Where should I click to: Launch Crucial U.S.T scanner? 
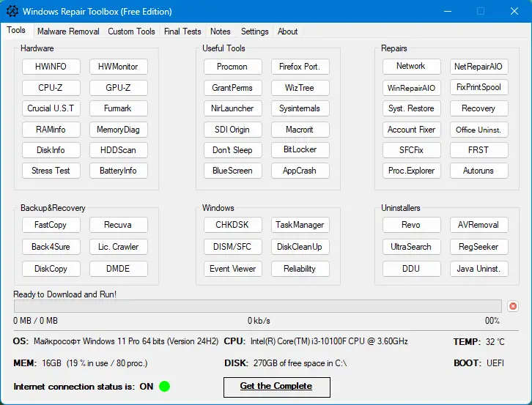point(51,108)
